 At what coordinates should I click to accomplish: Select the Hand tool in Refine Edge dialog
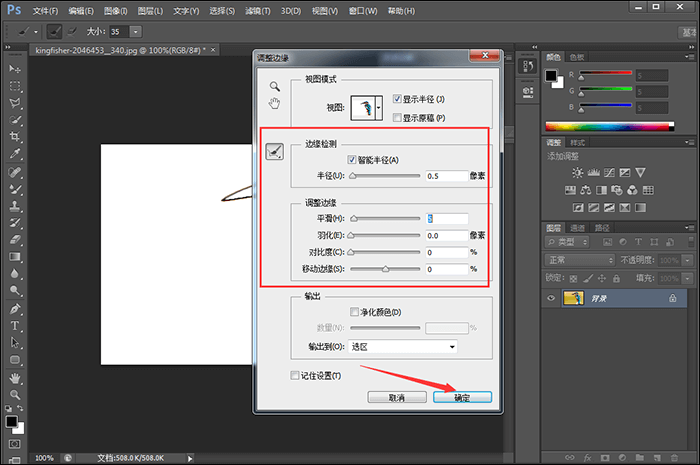pos(274,104)
